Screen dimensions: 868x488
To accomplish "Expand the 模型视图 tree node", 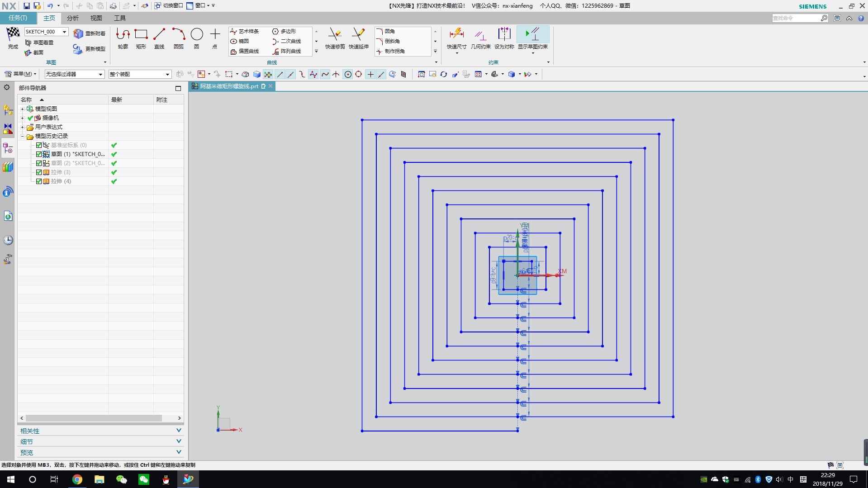I will 22,109.
